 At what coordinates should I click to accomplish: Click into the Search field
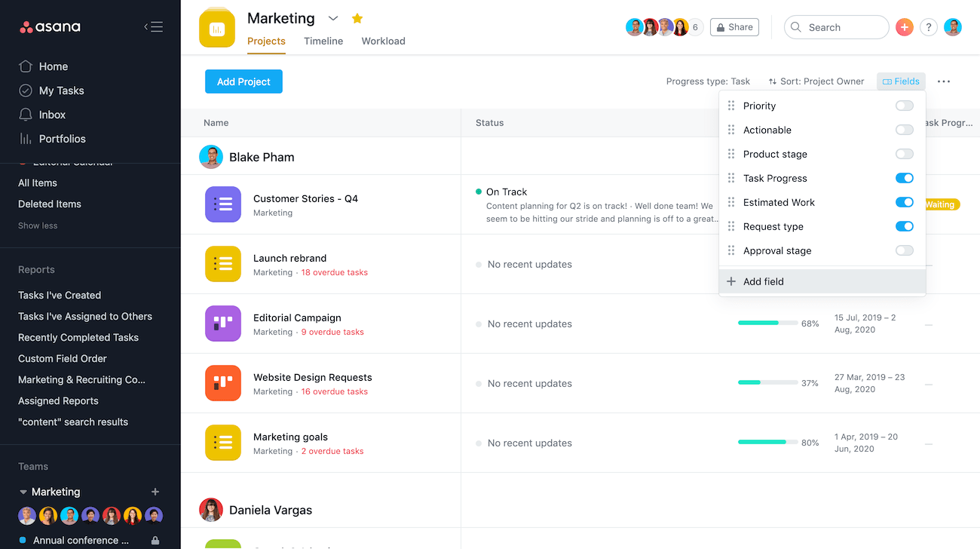coord(837,27)
